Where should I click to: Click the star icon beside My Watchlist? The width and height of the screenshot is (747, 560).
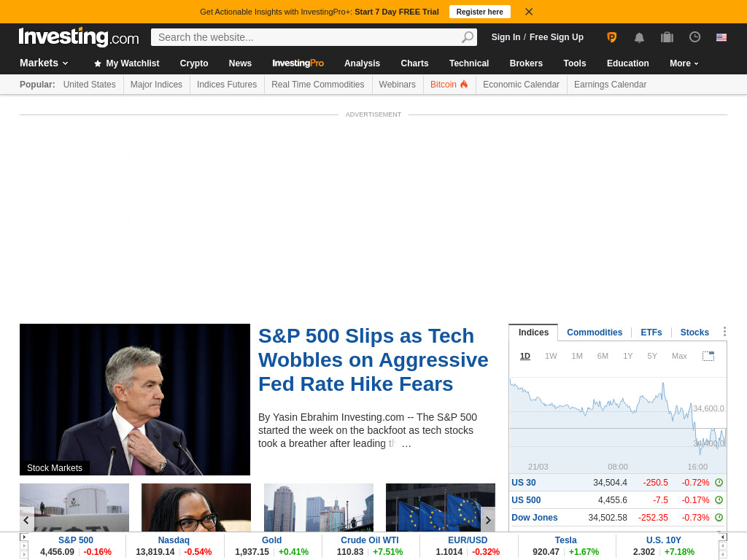click(x=98, y=63)
